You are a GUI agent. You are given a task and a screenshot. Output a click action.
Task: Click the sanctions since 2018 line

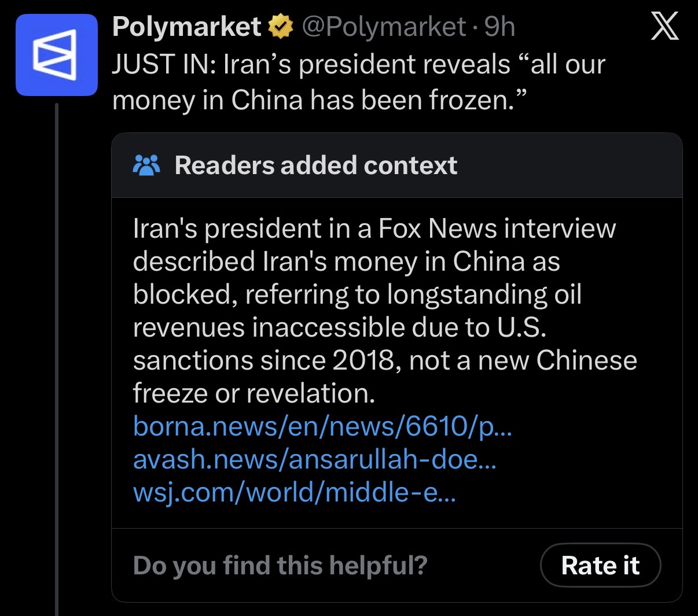385,360
